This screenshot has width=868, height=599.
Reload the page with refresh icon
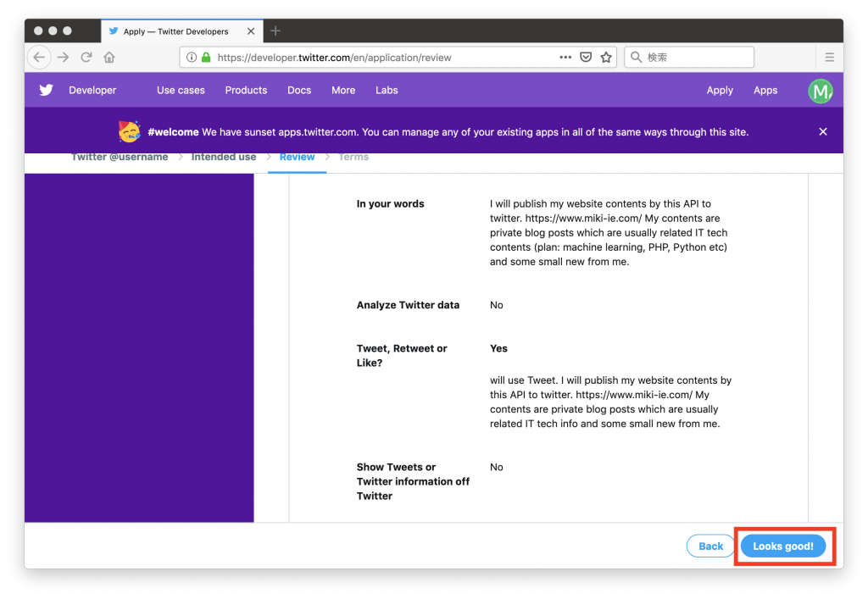coord(86,58)
